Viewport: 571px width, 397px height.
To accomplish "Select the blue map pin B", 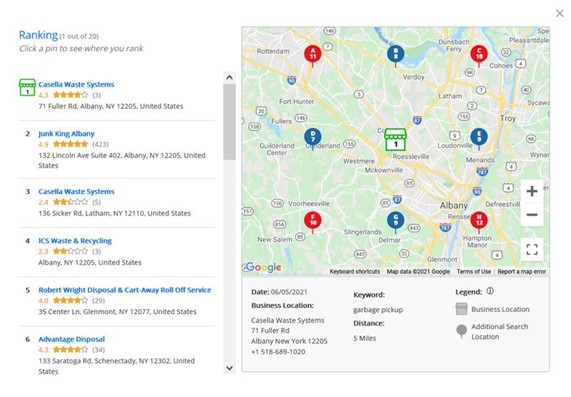I will pos(395,54).
